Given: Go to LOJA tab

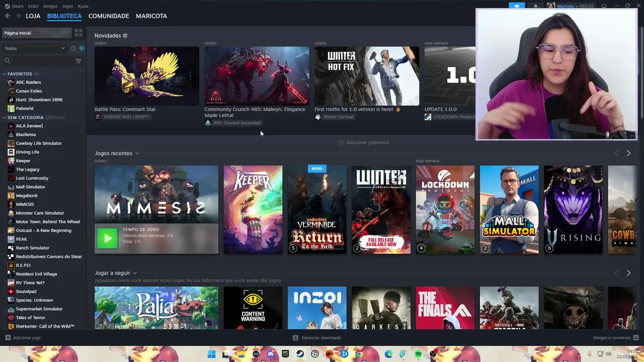Looking at the screenshot, I should click(x=33, y=16).
